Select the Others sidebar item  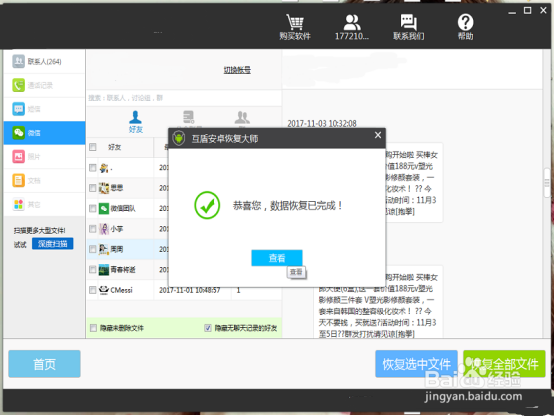pyautogui.click(x=45, y=204)
